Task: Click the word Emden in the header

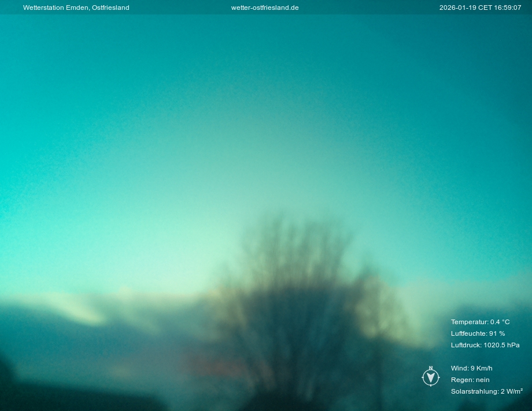Action: point(77,8)
